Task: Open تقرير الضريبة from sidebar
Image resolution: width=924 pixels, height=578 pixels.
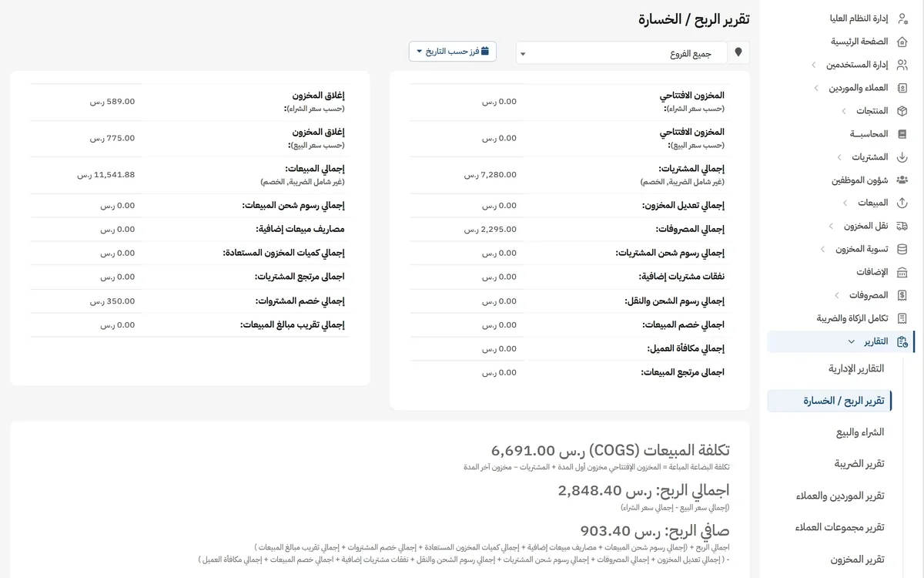Action: click(x=859, y=464)
